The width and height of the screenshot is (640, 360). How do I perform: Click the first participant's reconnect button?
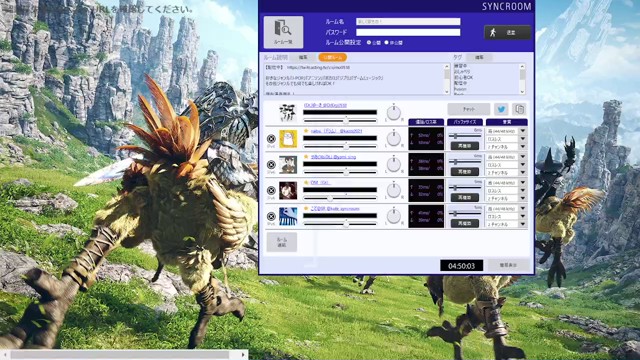tap(464, 146)
